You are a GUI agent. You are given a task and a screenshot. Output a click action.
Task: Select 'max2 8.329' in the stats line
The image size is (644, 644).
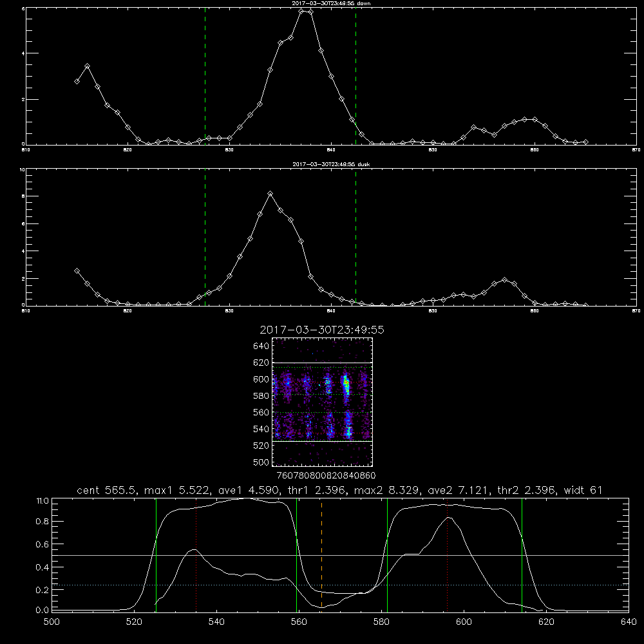[387, 490]
